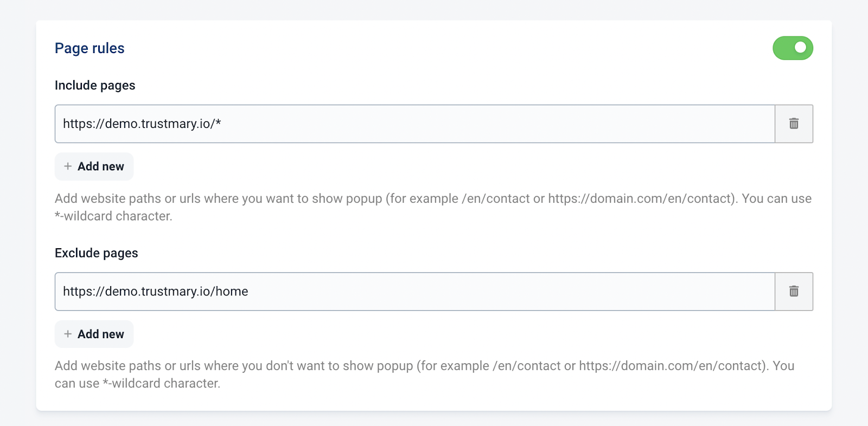Click plus icon under Exclude pages
This screenshot has width=868, height=426.
pos(68,334)
